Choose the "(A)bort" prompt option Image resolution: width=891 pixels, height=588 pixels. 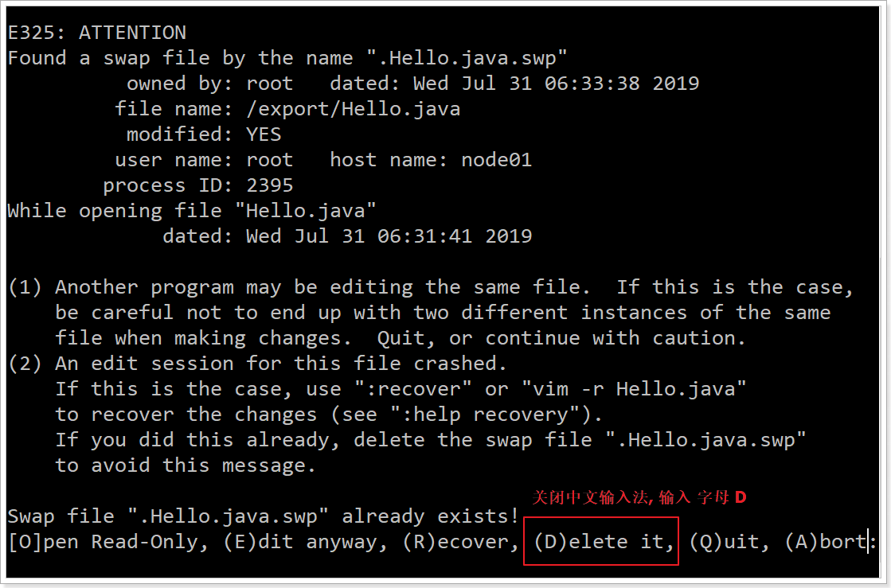[x=826, y=542]
